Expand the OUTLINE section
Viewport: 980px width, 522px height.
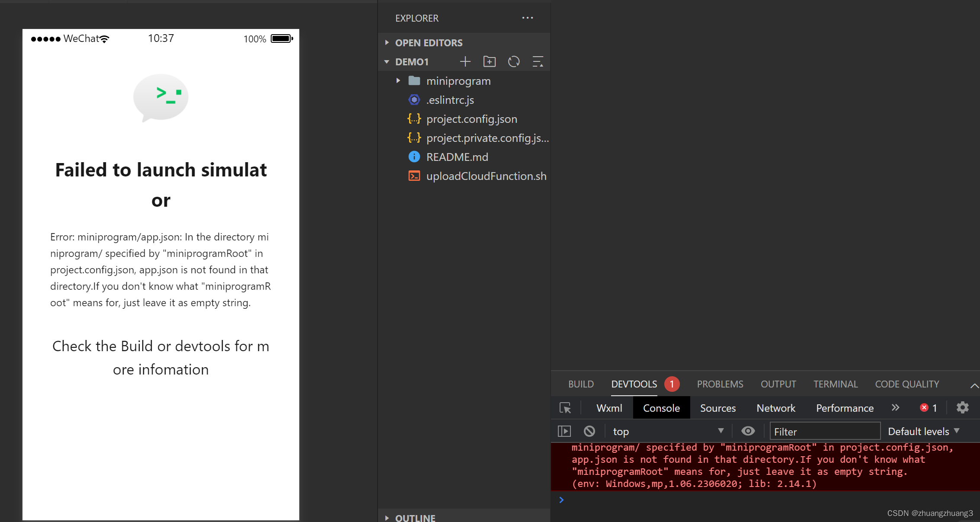click(464, 517)
